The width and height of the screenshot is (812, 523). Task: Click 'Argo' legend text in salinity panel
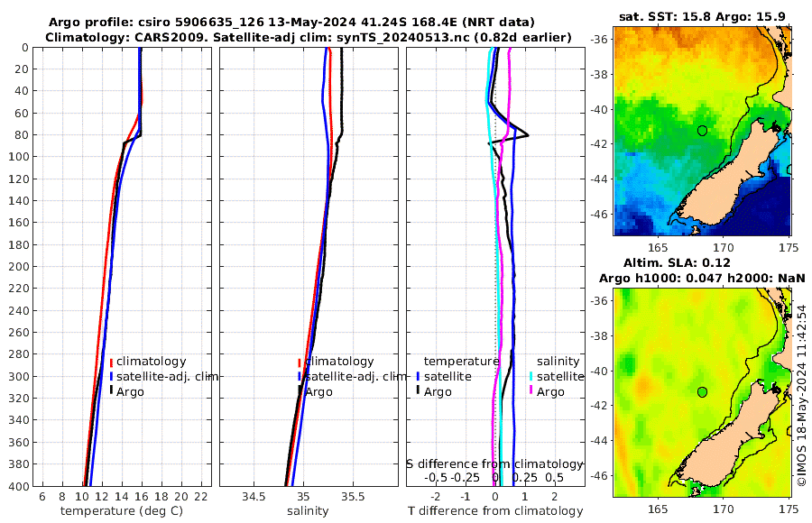click(x=318, y=392)
